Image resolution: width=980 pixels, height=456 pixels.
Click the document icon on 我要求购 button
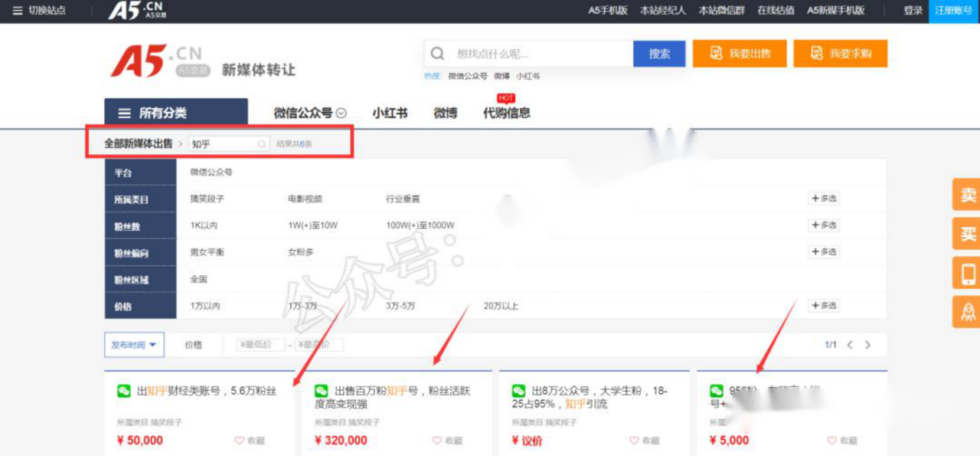click(816, 53)
